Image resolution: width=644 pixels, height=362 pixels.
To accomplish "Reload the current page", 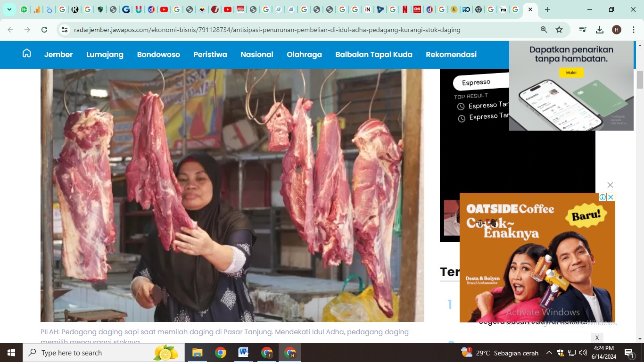I will 44,30.
